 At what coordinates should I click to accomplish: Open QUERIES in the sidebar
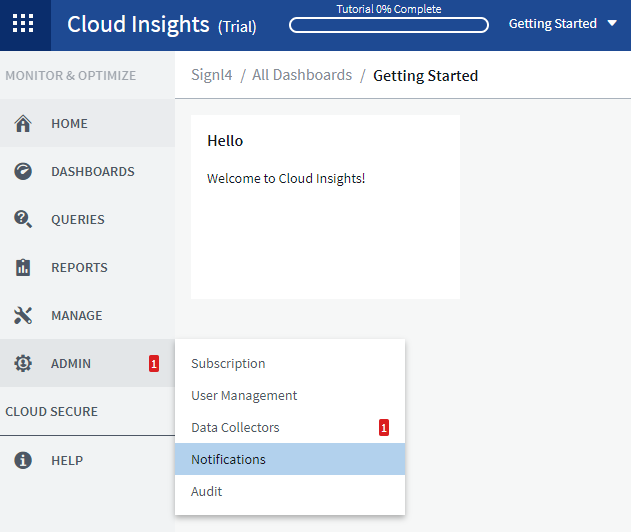pos(87,219)
